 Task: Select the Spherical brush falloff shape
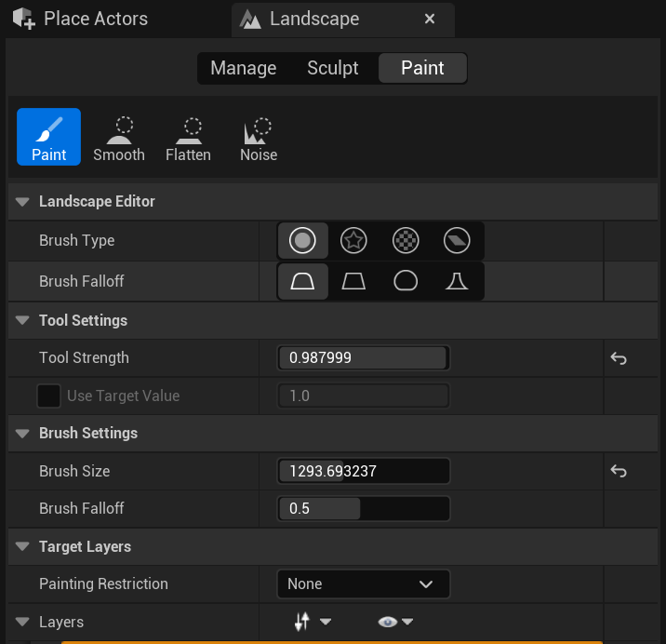pos(405,281)
